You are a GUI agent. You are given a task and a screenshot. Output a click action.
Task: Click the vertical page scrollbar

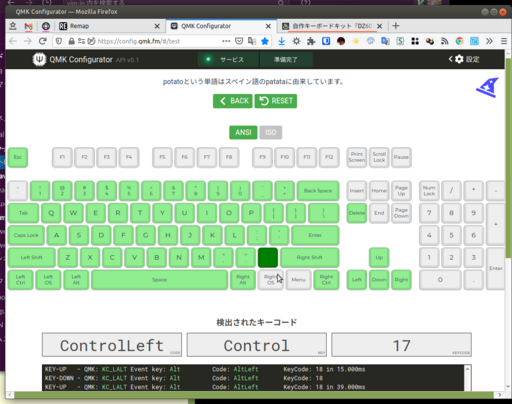pos(508,158)
